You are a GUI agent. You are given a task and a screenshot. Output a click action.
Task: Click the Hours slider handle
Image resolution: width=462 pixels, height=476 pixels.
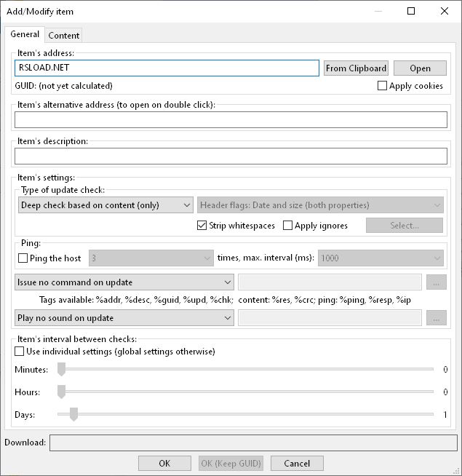[x=62, y=392]
